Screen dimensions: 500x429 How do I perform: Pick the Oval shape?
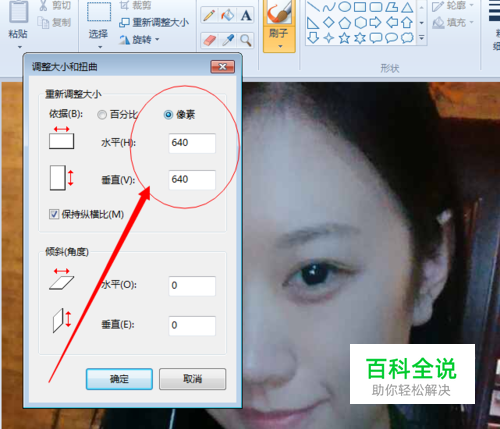click(344, 7)
